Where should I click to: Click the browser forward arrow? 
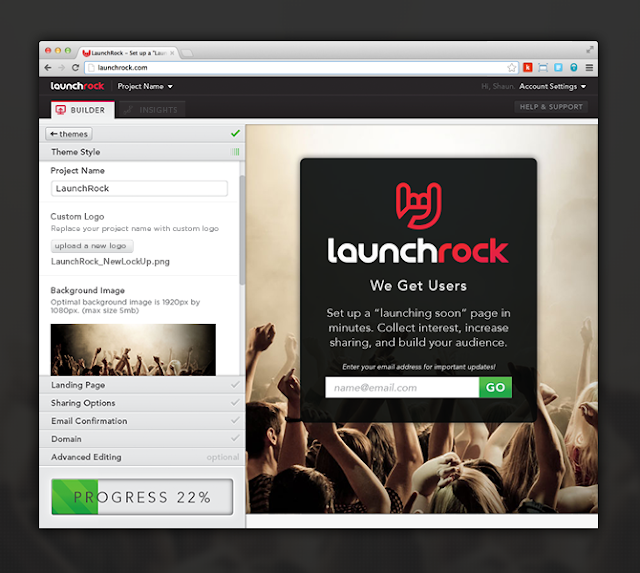(61, 67)
